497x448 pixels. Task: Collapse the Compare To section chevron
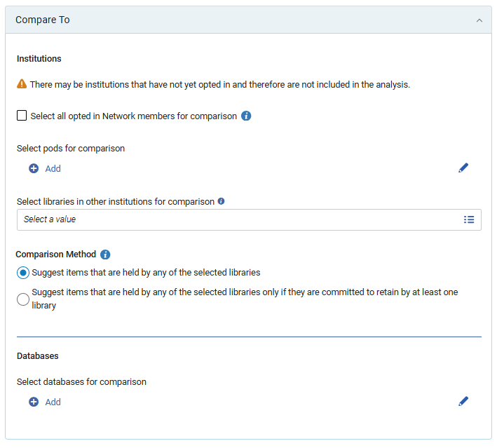click(479, 20)
